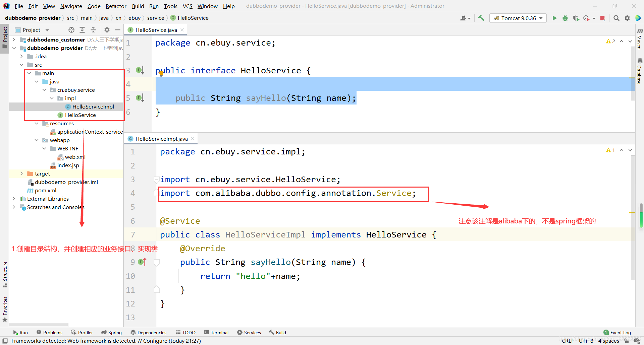Click the implements gutter icon on line 9
644x345 pixels.
(143, 262)
